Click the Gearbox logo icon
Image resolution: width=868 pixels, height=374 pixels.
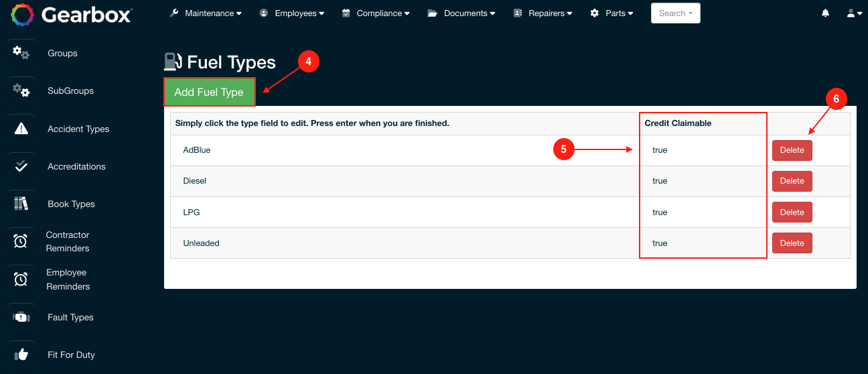22,15
